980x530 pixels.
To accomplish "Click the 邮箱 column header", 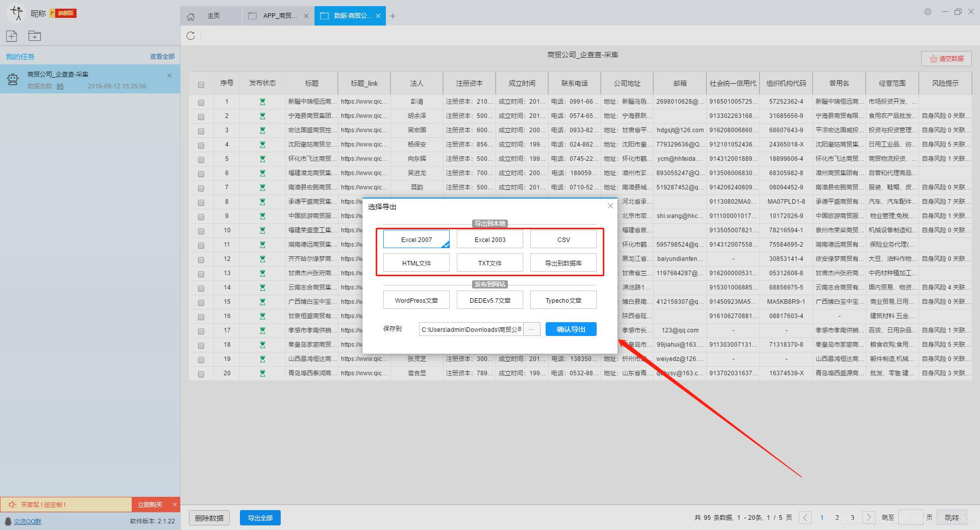I will (x=680, y=83).
